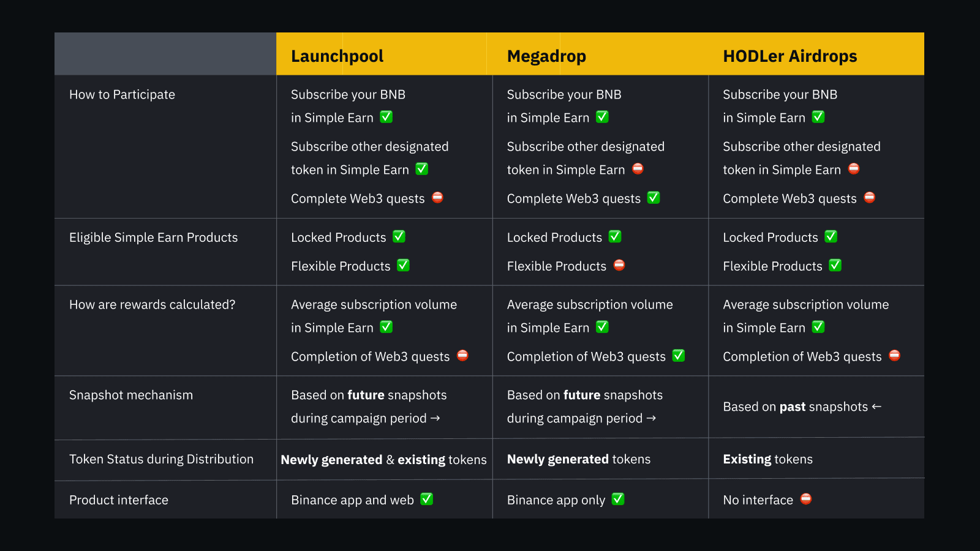Click green checkmark next to Binance app only
This screenshot has width=980, height=551.
coord(618,499)
